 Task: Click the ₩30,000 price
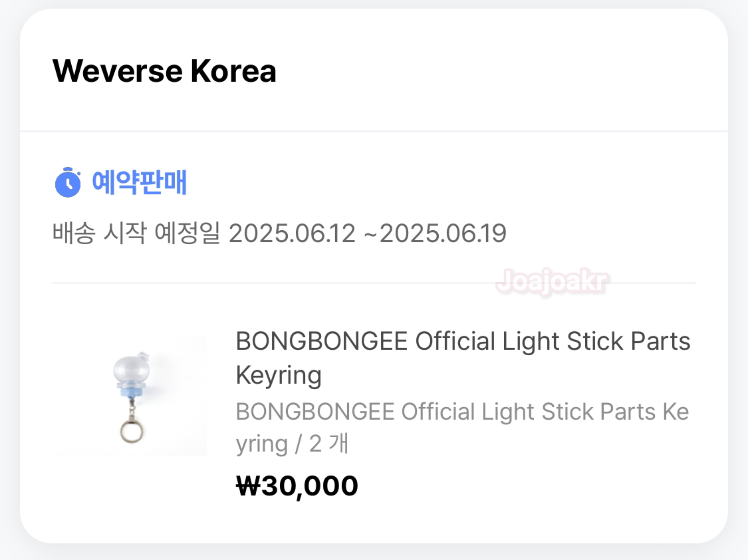[x=297, y=486]
